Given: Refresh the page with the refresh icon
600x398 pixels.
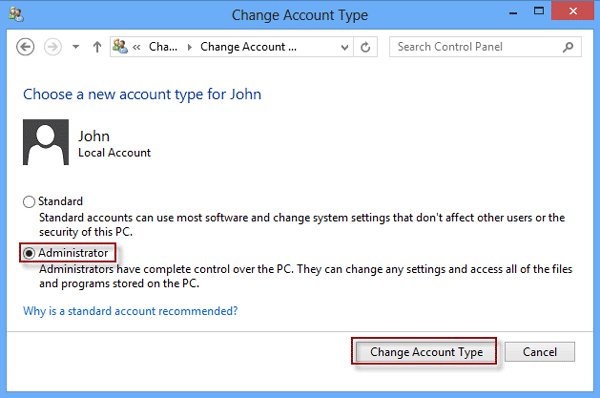Looking at the screenshot, I should click(x=365, y=47).
